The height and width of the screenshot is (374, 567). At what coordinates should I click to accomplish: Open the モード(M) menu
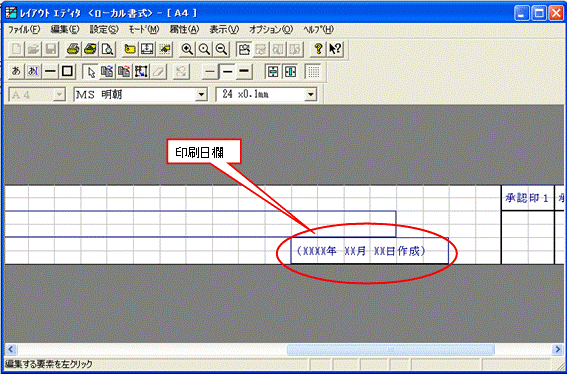click(144, 30)
